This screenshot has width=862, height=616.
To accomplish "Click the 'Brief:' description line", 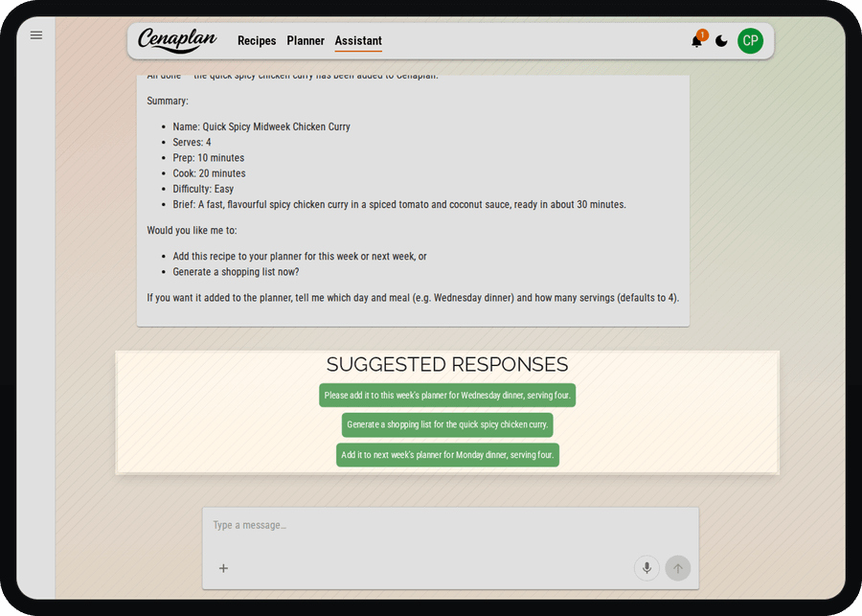I will coord(399,205).
